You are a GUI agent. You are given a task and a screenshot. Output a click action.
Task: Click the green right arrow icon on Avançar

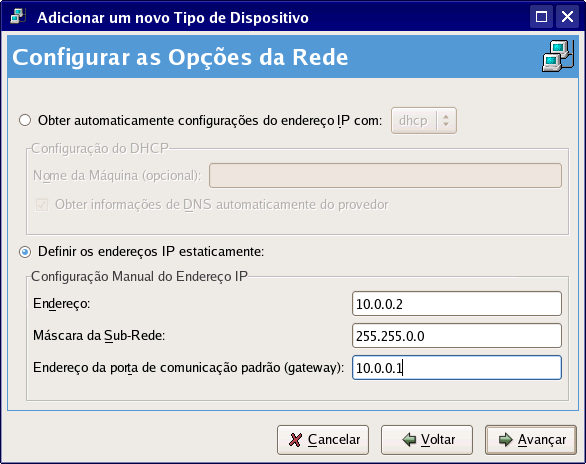click(506, 440)
